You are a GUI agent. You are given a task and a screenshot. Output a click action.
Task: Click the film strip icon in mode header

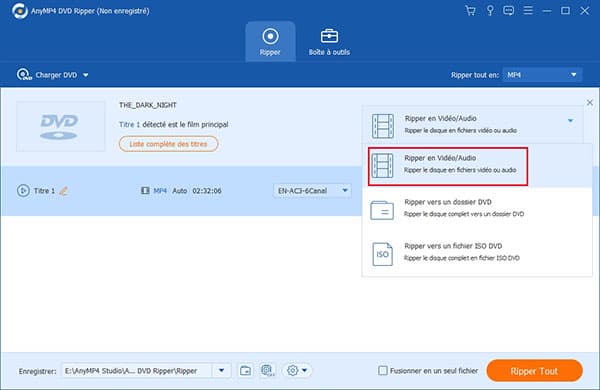[x=383, y=126]
